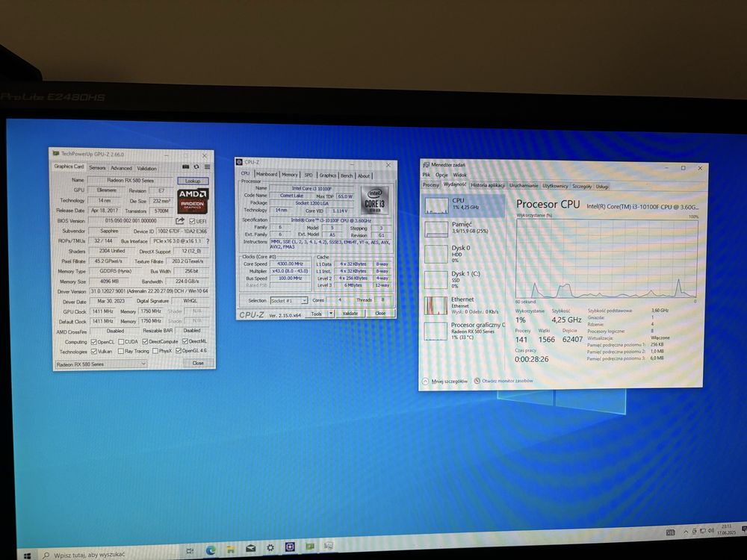Open Task Manager Użytkownicy tab
The height and width of the screenshot is (560, 747).
[x=555, y=186]
